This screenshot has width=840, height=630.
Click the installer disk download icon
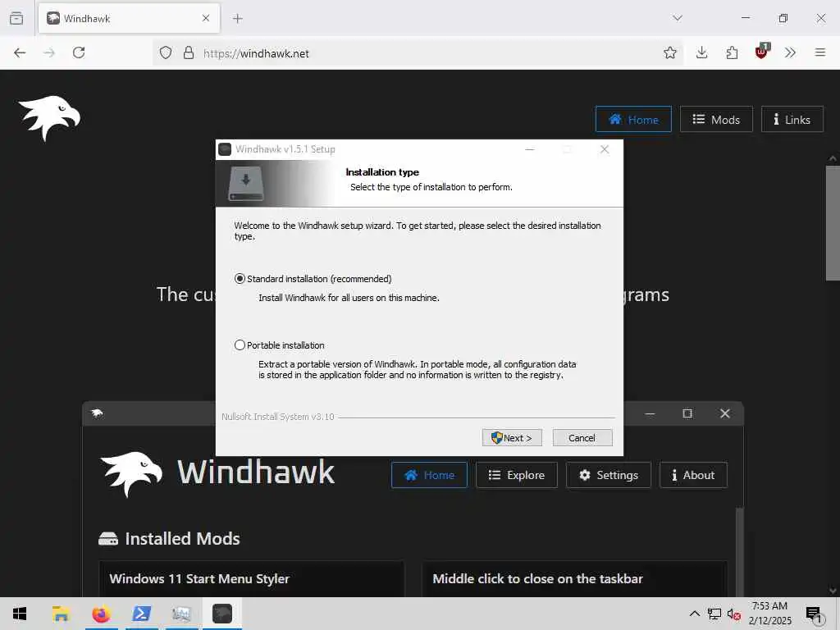point(246,183)
